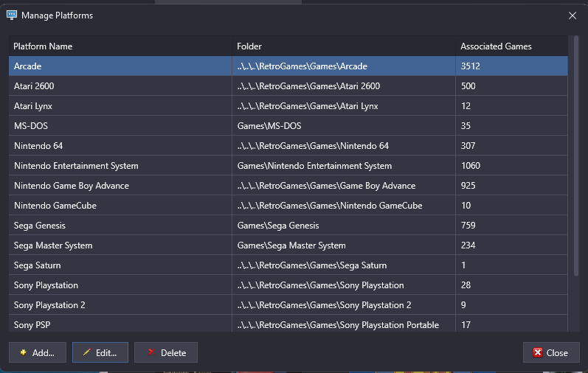This screenshot has height=373, width=588.
Task: Click the red icon on Close button
Action: coord(538,352)
